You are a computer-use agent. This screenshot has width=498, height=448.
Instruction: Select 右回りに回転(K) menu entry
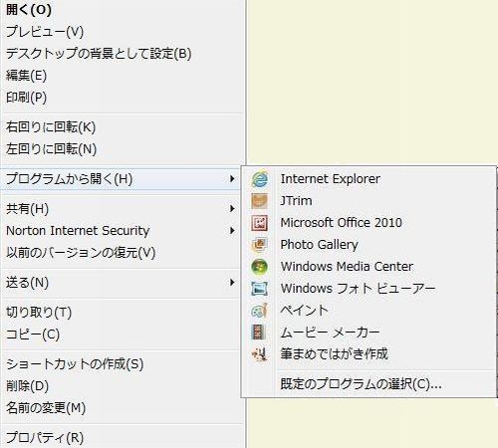(51, 127)
